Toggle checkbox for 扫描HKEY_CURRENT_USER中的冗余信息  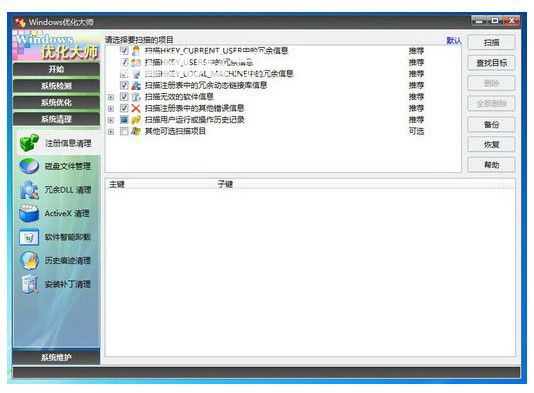(124, 51)
